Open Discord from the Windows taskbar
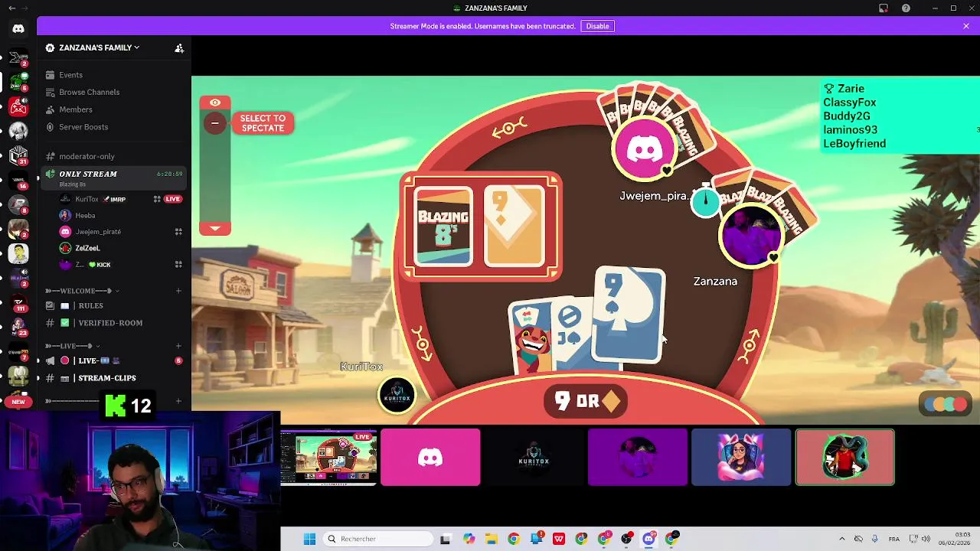 point(648,539)
